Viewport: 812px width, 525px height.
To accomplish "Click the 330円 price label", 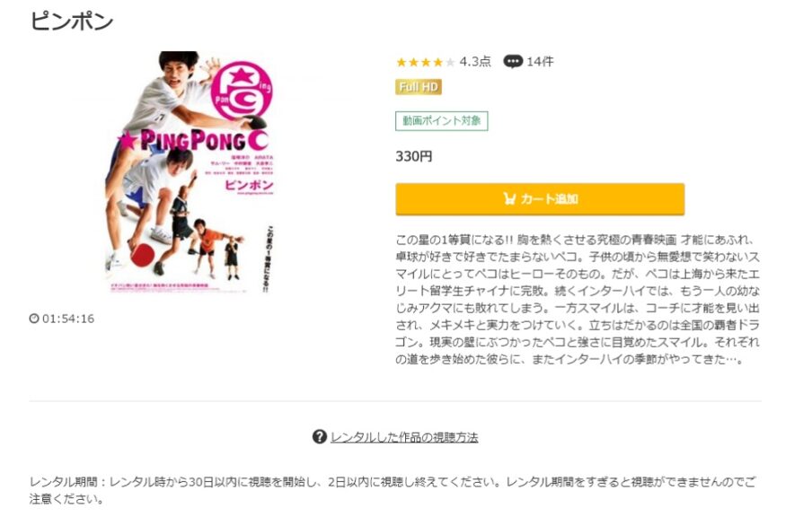I will 414,156.
